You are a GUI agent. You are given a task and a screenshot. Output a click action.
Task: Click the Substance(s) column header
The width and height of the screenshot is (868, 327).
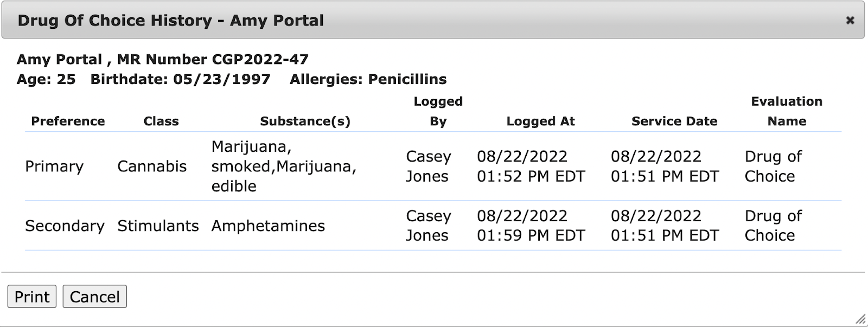(x=305, y=121)
